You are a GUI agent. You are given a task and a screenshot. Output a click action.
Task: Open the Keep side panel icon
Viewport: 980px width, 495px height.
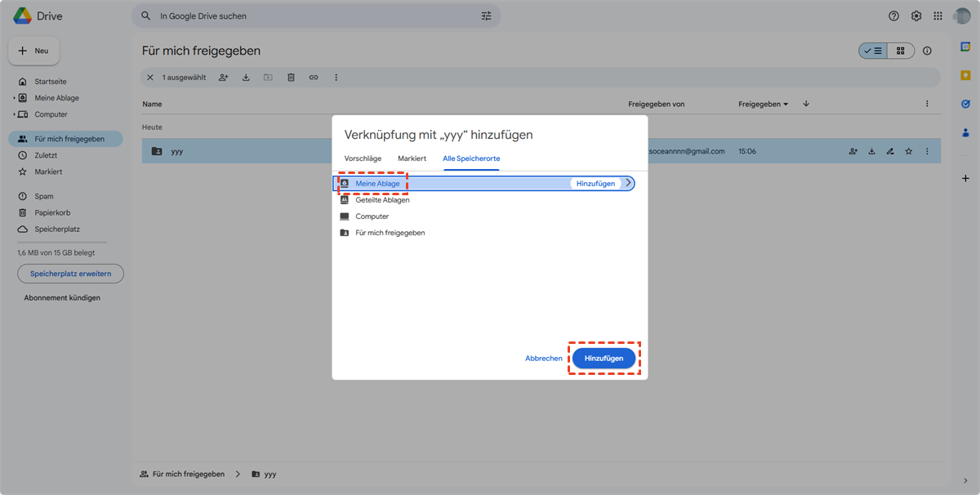point(965,75)
